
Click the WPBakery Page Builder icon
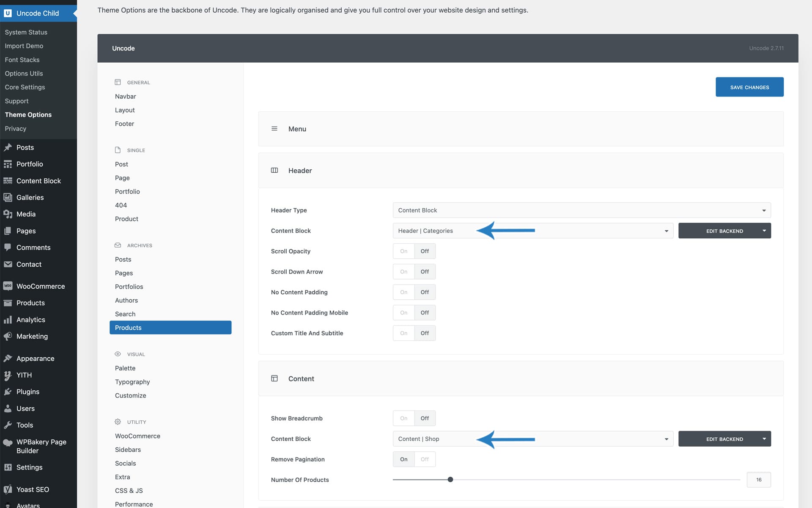pos(8,443)
